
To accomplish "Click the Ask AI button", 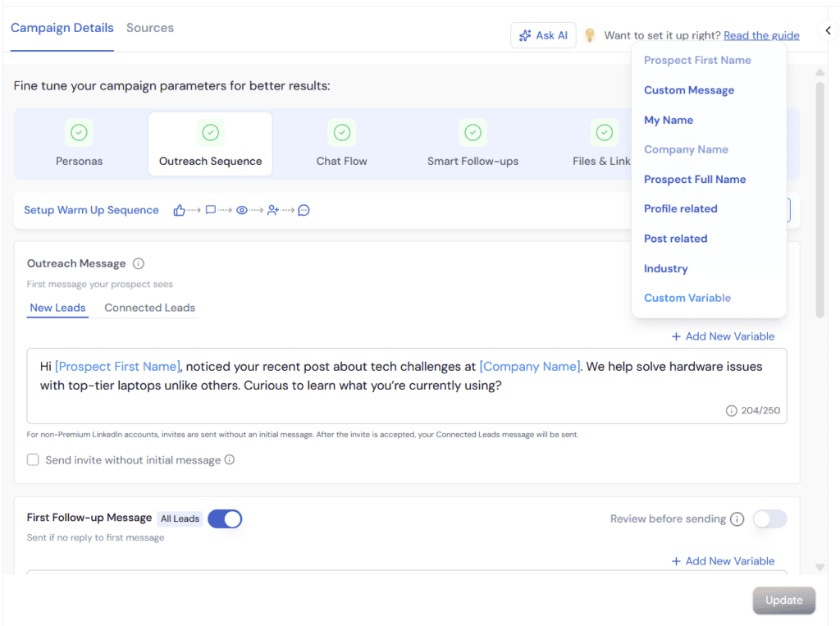I will coord(543,35).
